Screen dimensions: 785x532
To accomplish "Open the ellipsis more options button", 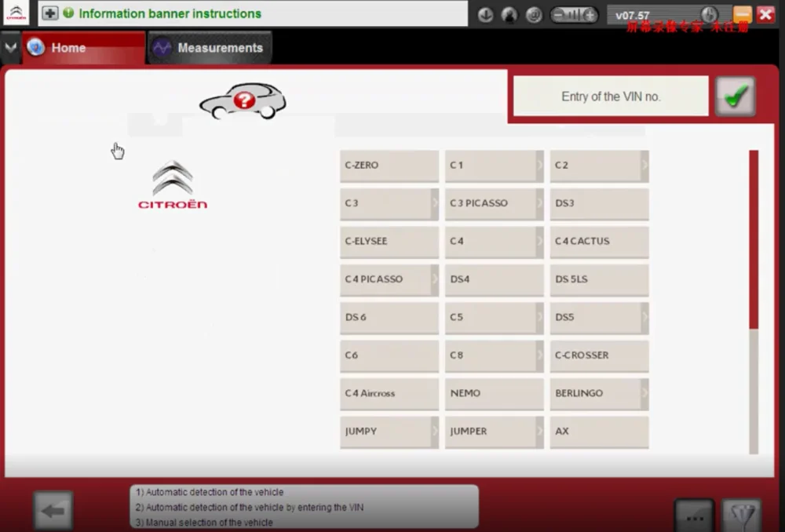I will point(694,516).
